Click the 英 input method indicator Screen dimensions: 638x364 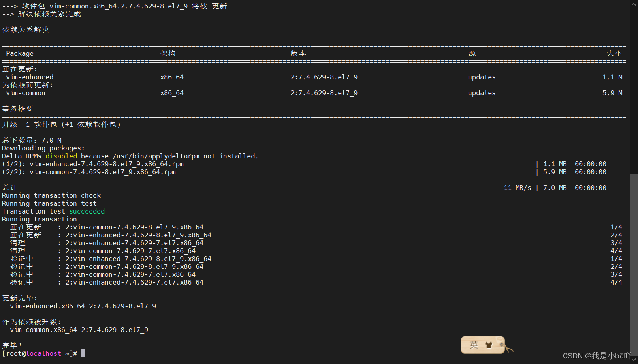click(474, 345)
